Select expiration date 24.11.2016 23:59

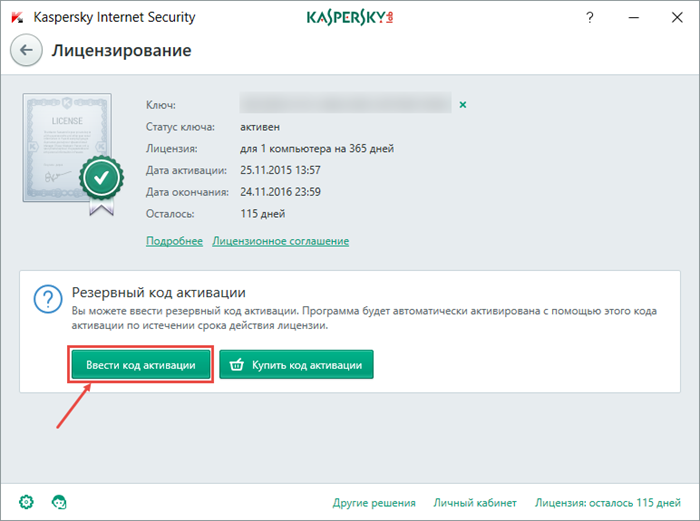tap(280, 192)
